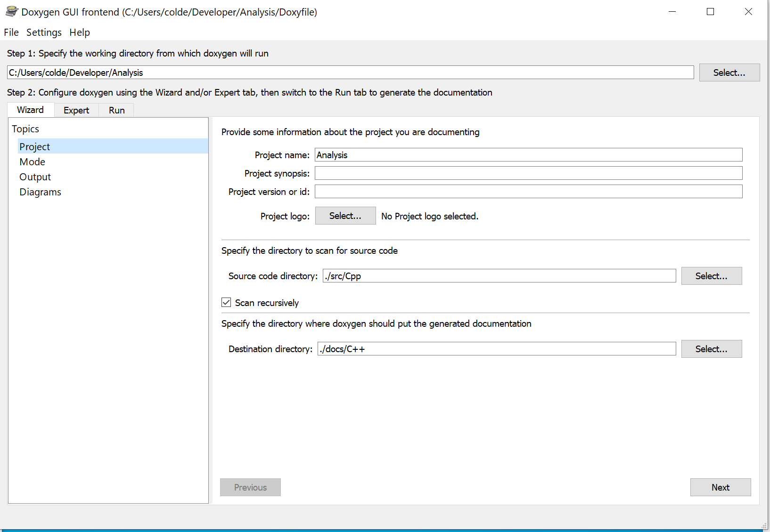The image size is (770, 532).
Task: Click Select button for Destination directory
Action: (x=712, y=349)
